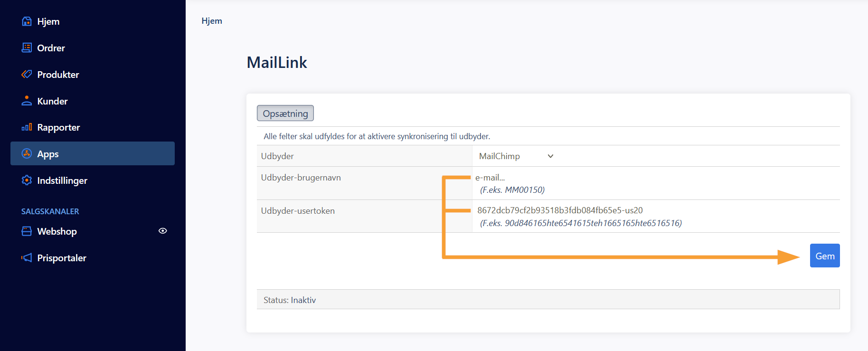
Task: Click the Status: Inaktiv text
Action: (290, 300)
